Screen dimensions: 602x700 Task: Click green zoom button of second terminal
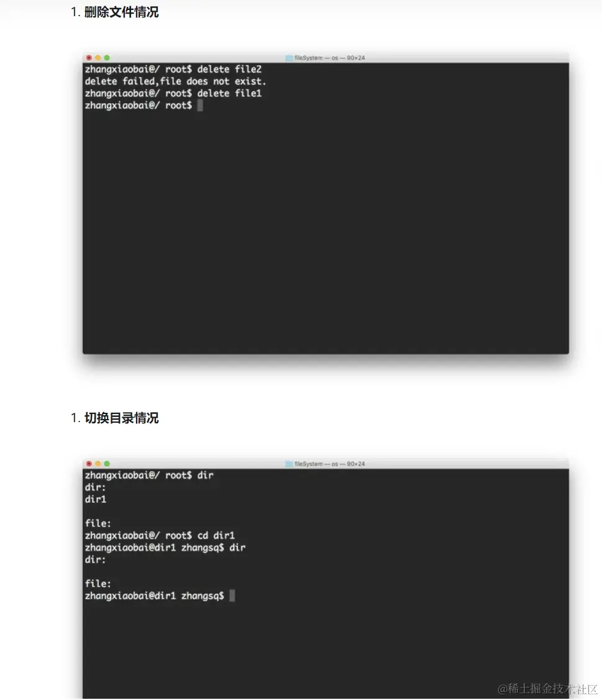tap(107, 463)
